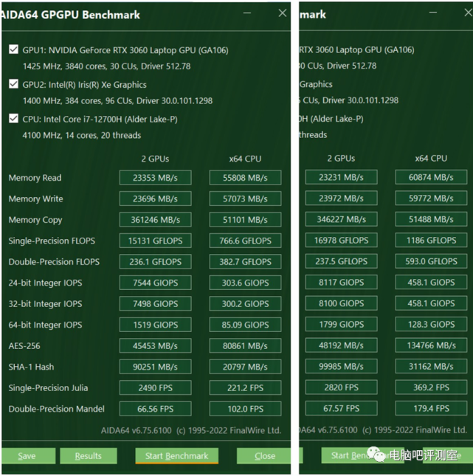Click the 51101 MB/s CPU Memory Copy value

pos(245,219)
